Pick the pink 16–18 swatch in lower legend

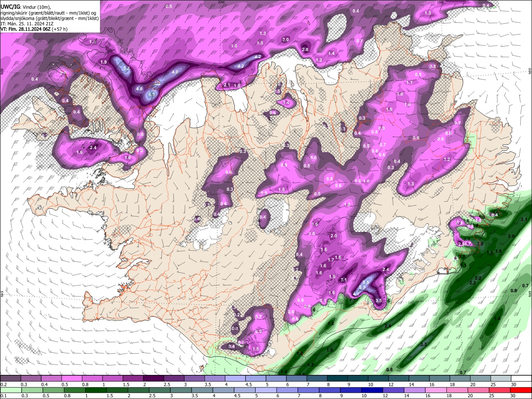[x=436, y=390]
